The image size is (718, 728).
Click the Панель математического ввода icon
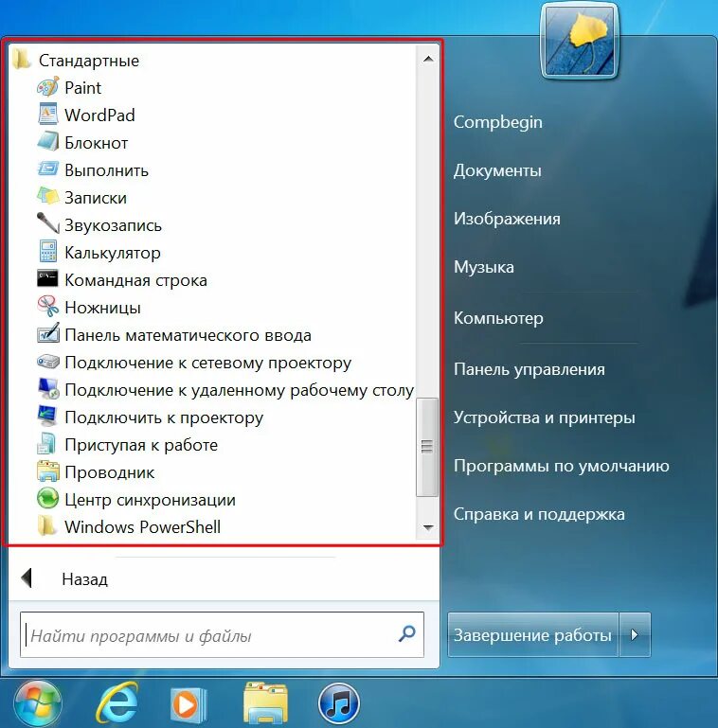tap(48, 333)
